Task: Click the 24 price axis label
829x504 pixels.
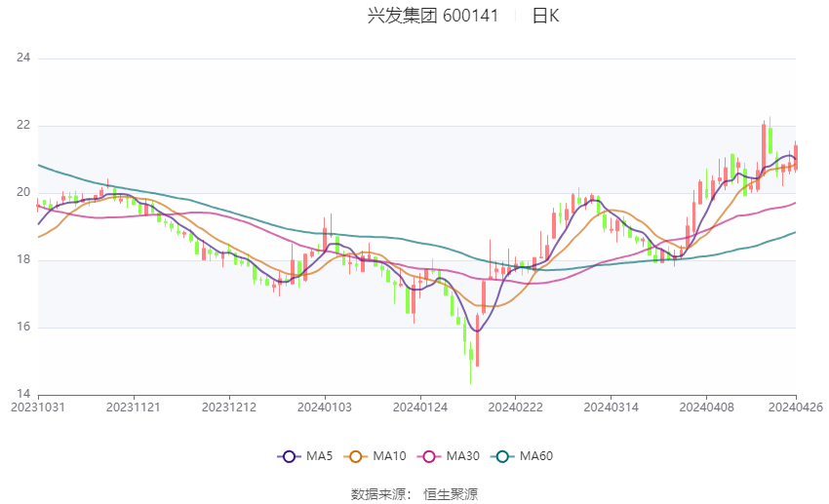Action: coord(23,58)
